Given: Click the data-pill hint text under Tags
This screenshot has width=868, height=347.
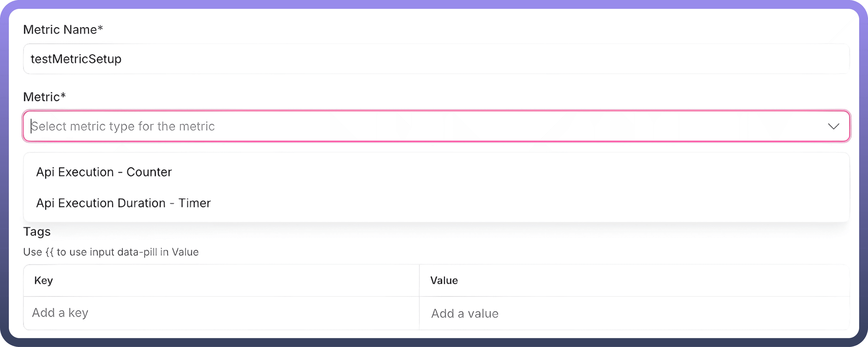Looking at the screenshot, I should pyautogui.click(x=111, y=252).
